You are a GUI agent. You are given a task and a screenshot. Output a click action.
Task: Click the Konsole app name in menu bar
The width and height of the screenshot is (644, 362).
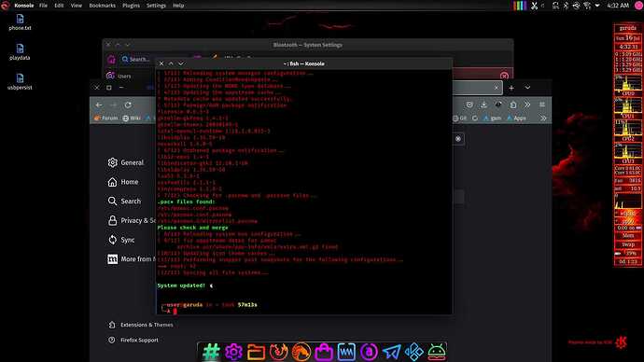point(24,6)
